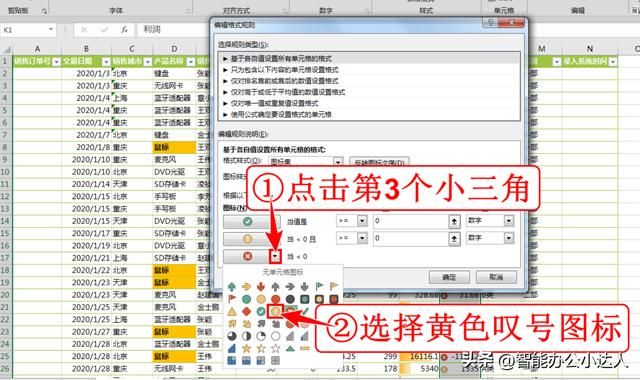Select the fourth rule type entry
The width and height of the screenshot is (640, 380).
369,92
